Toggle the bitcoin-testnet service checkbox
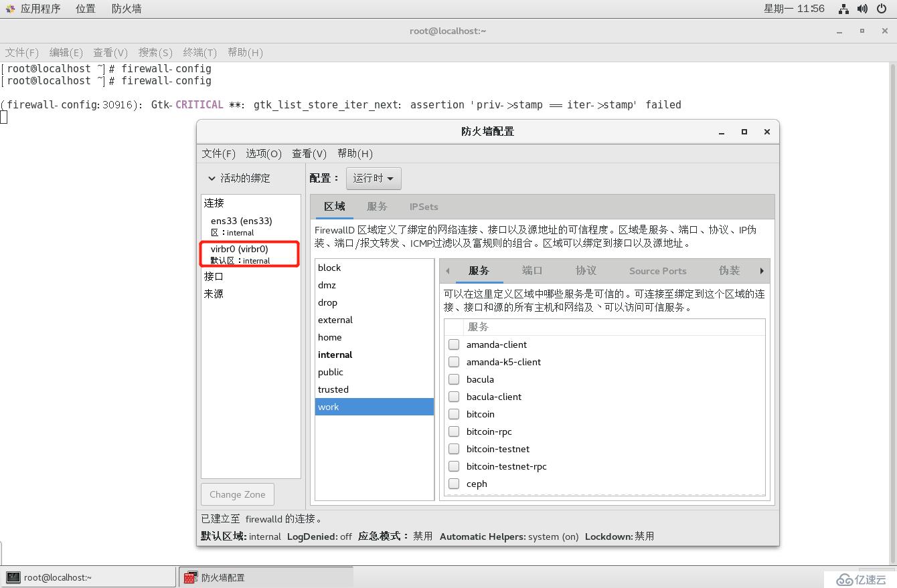 pos(454,449)
